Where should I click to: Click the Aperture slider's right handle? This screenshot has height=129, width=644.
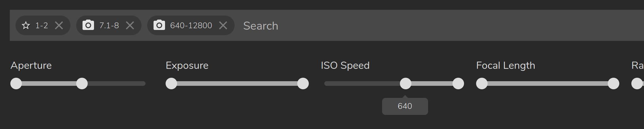coord(82,84)
